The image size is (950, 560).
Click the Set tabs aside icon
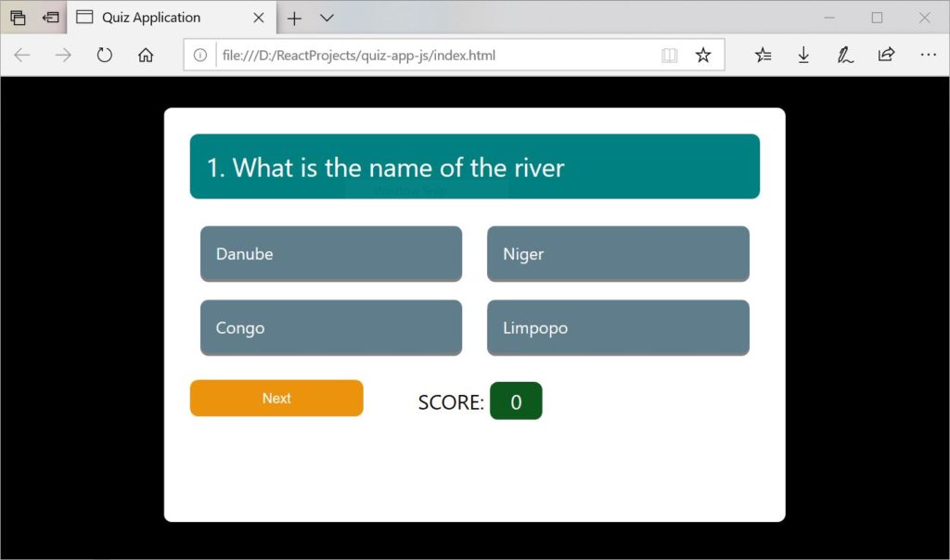pos(18,17)
